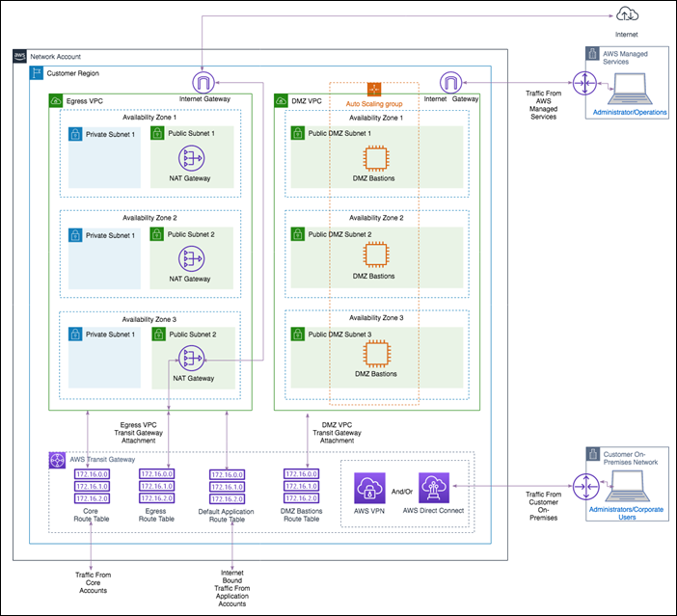The height and width of the screenshot is (616, 677).
Task: Select NAT Gateway icon in Public Subnet 1
Action: tap(189, 159)
